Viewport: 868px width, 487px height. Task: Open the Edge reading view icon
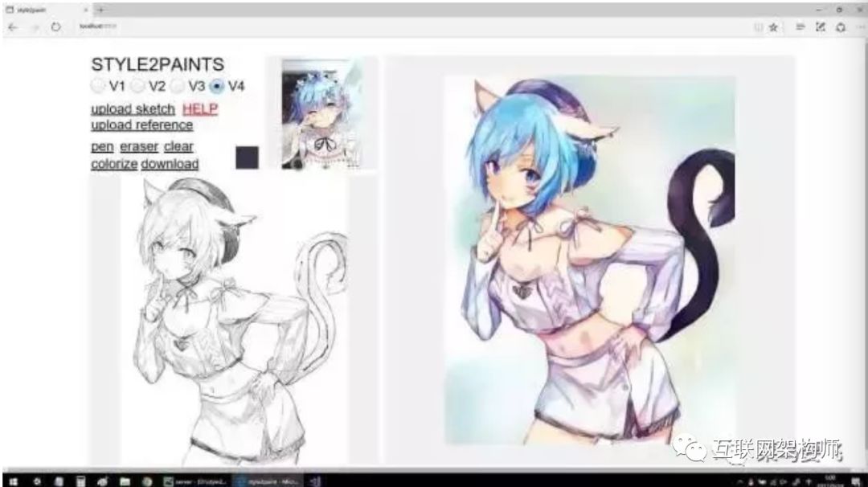tap(759, 27)
